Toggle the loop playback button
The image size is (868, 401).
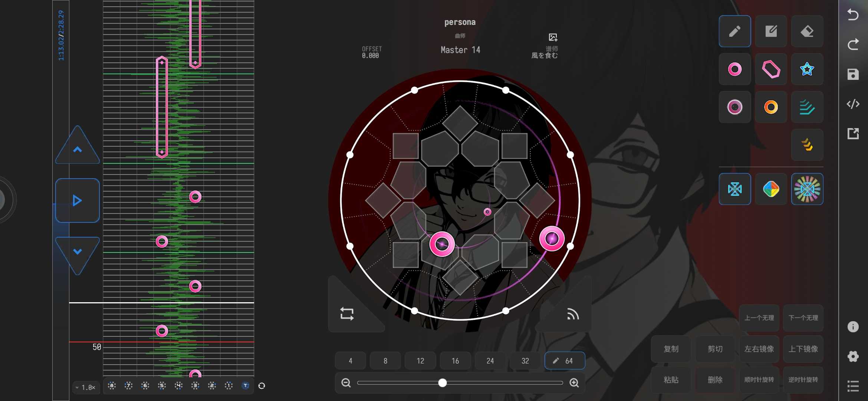pyautogui.click(x=347, y=314)
